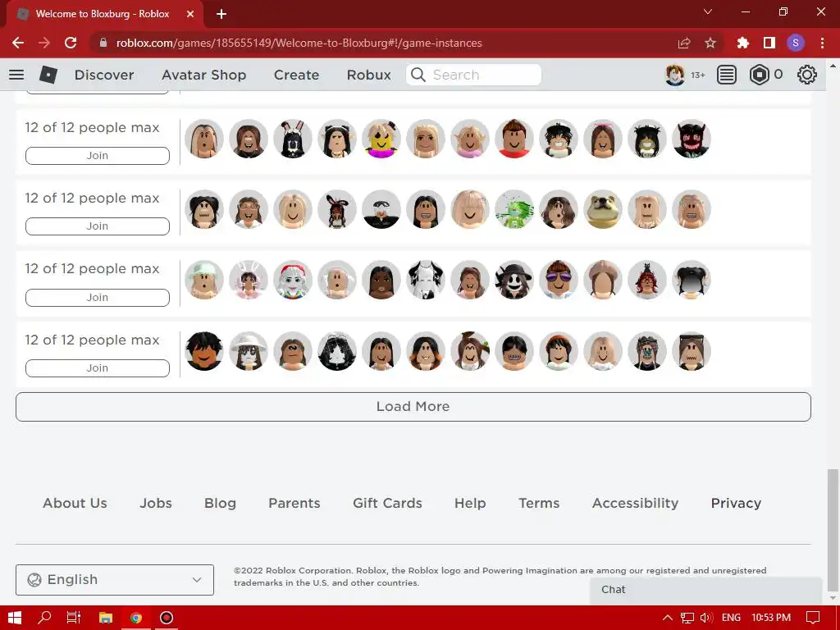Open the Avatar Shop nav item
This screenshot has height=630, width=840.
click(x=204, y=75)
